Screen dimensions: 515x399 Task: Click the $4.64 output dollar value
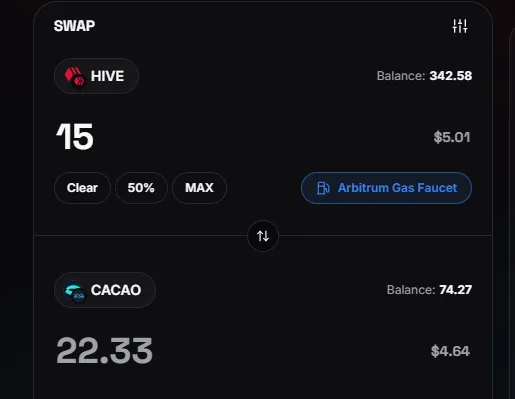(450, 351)
